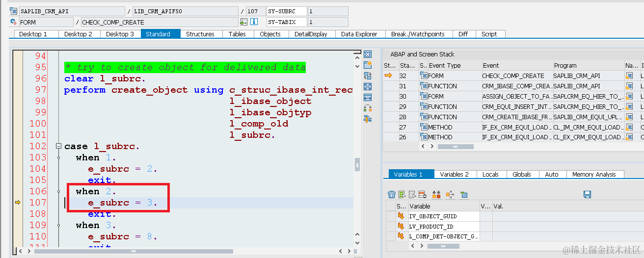The height and width of the screenshot is (258, 644).
Task: Click the line number field showing 107
Action: coord(255,11)
